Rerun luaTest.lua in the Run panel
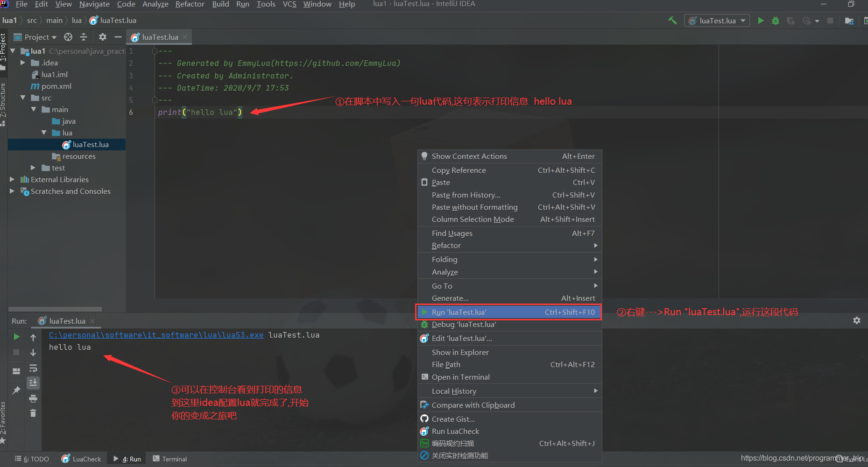868x467 pixels. click(x=16, y=337)
